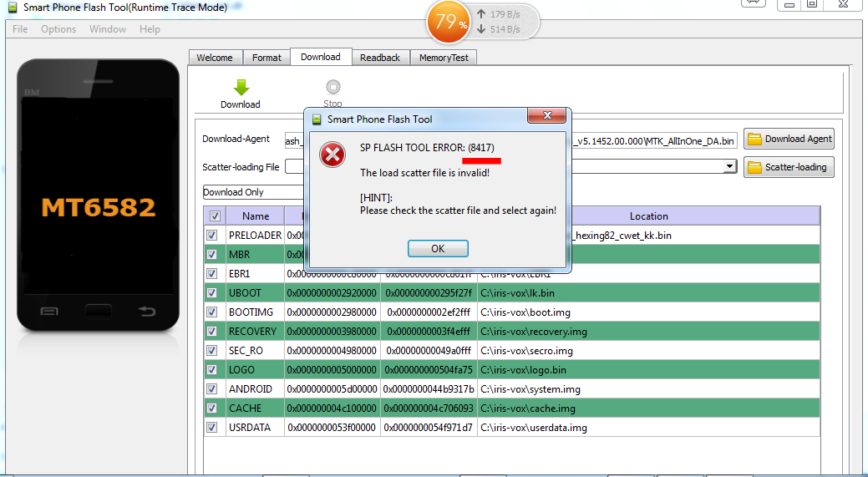The image size is (868, 477).
Task: Click the Name column header
Action: pos(255,216)
